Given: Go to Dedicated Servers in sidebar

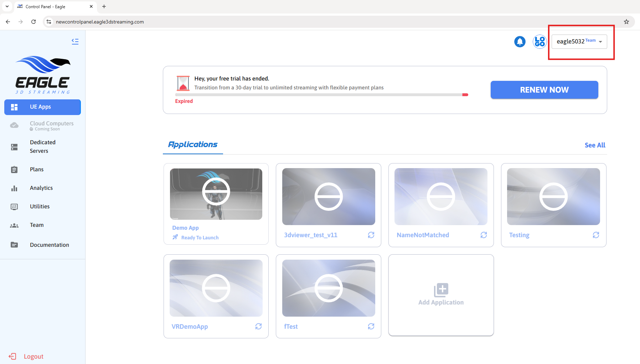Looking at the screenshot, I should 42,146.
